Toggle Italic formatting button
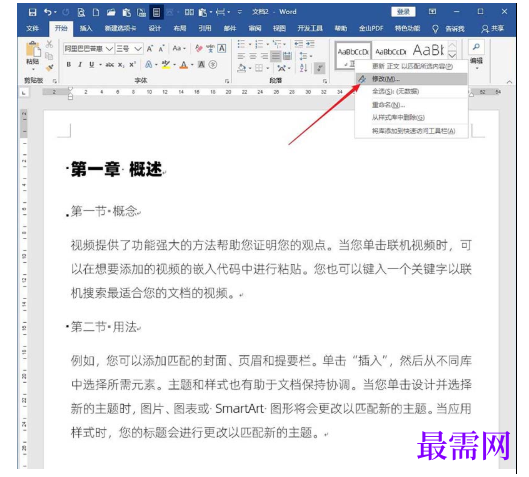Viewport: 529px width, 477px height. [80, 64]
